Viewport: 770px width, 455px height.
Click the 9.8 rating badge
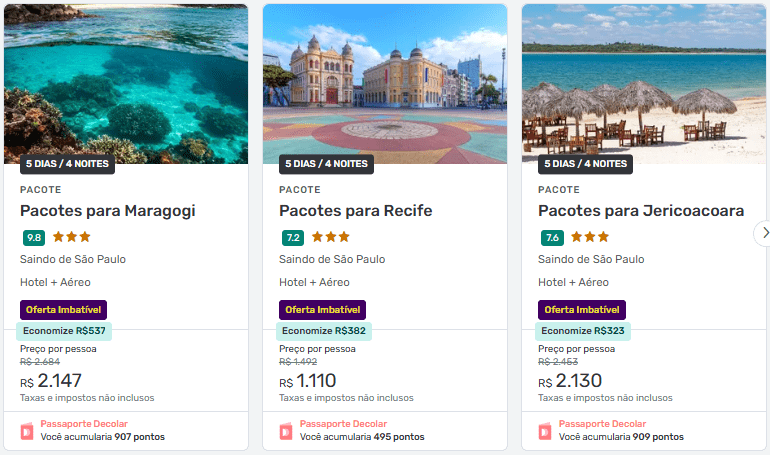34,238
